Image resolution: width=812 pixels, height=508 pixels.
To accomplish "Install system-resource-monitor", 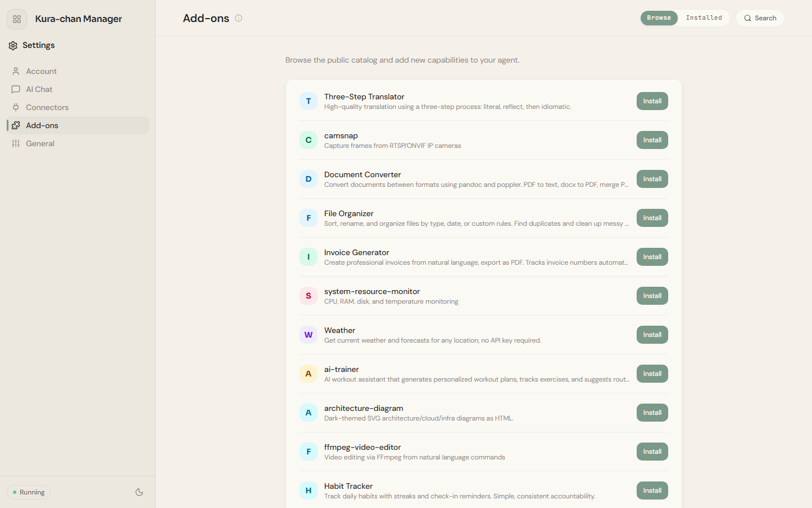I will (652, 296).
